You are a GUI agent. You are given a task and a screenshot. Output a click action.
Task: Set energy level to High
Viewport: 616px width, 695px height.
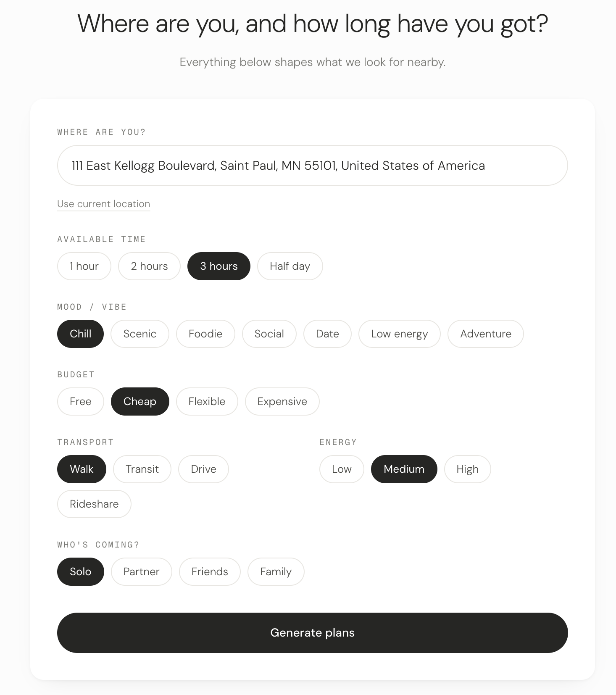(x=467, y=469)
